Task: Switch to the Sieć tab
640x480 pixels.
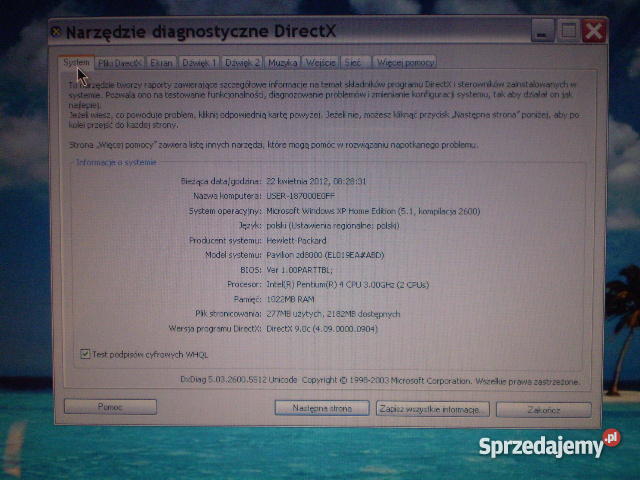Action: coord(356,63)
